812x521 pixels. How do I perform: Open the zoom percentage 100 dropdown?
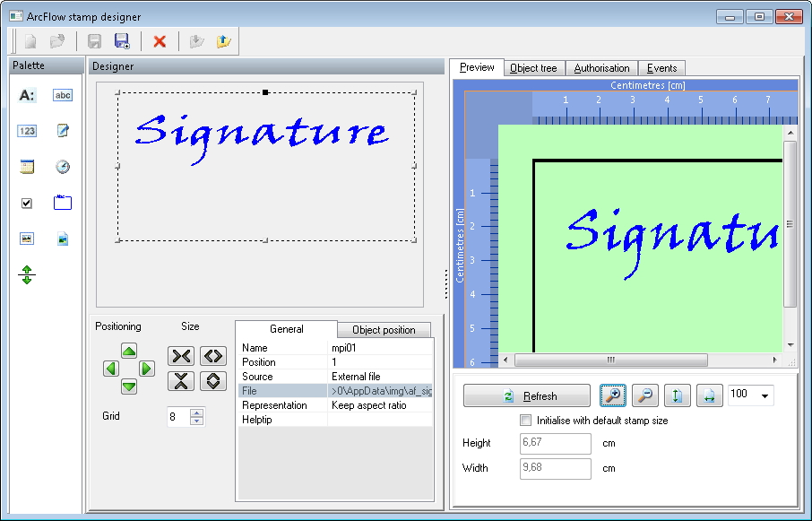(x=764, y=395)
